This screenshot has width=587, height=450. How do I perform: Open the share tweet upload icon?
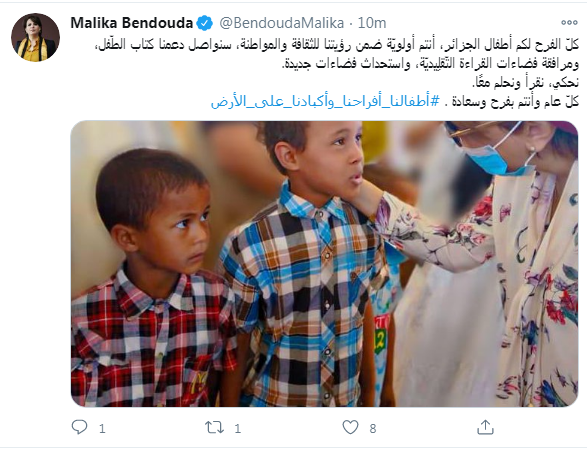[x=485, y=427]
